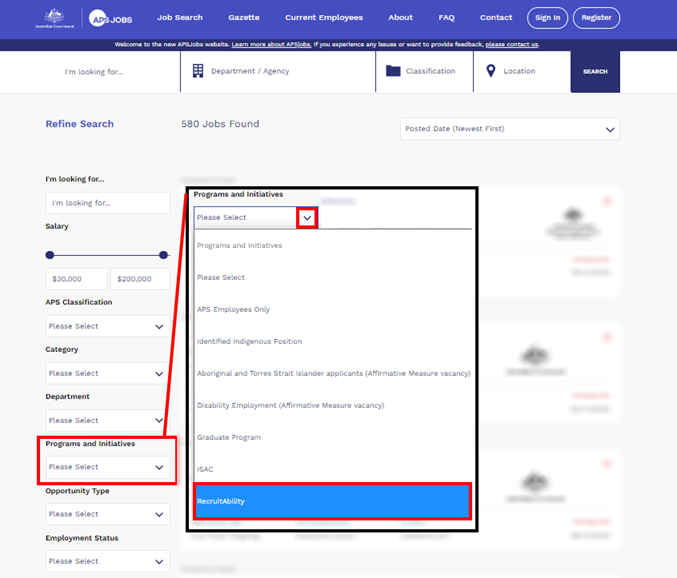Screen dimensions: 677x578
Task: Click the sidebar 'I'm looking for...' input
Action: coord(108,203)
